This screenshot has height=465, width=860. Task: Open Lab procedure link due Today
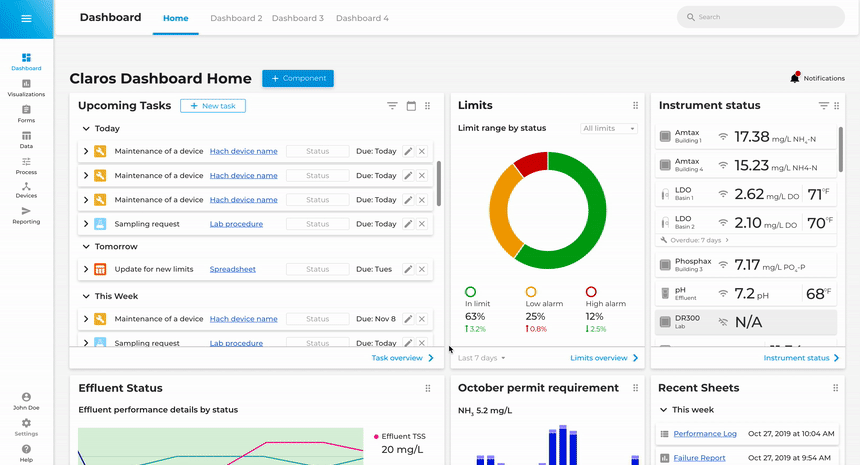236,224
